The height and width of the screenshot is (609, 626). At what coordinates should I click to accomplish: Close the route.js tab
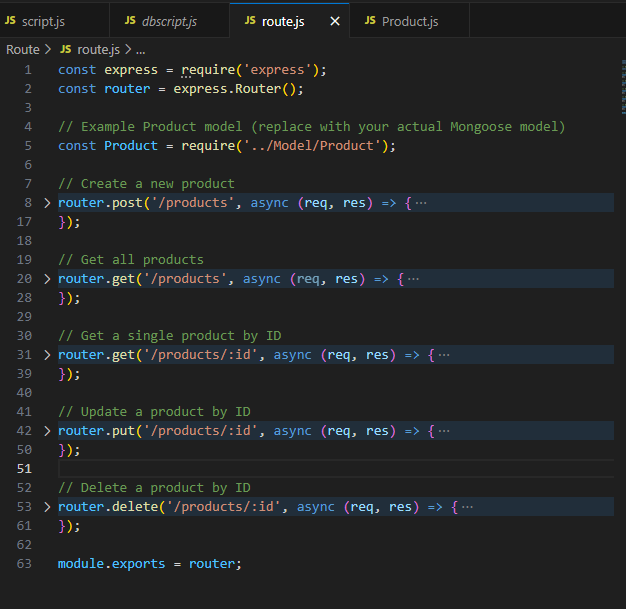click(334, 21)
